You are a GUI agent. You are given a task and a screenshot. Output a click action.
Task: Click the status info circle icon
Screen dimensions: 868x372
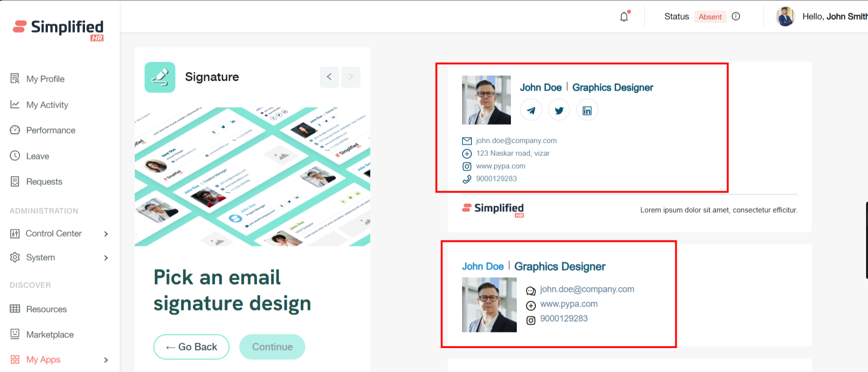[x=736, y=16]
